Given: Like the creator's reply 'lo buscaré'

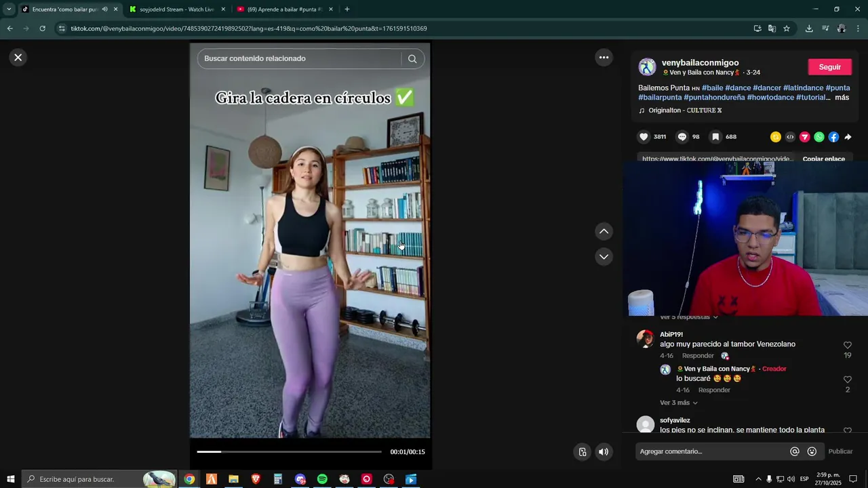Looking at the screenshot, I should 848,380.
